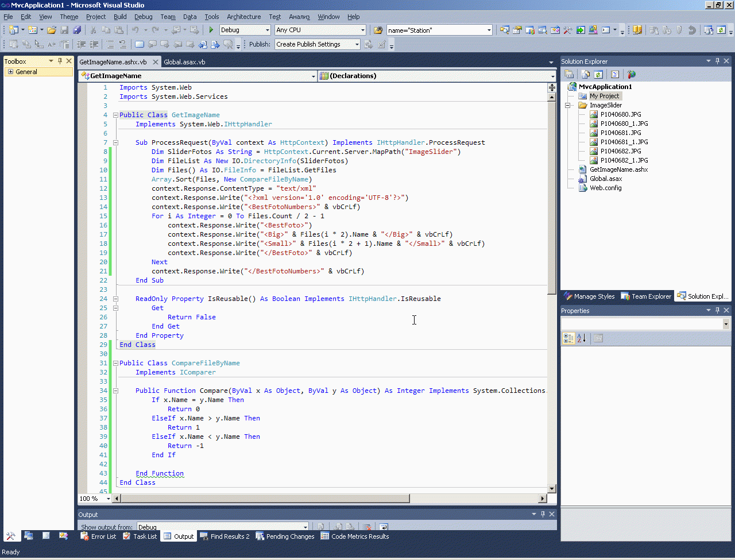
Task: Pin the Solution Explorer auto-hide toggle
Action: [717, 61]
